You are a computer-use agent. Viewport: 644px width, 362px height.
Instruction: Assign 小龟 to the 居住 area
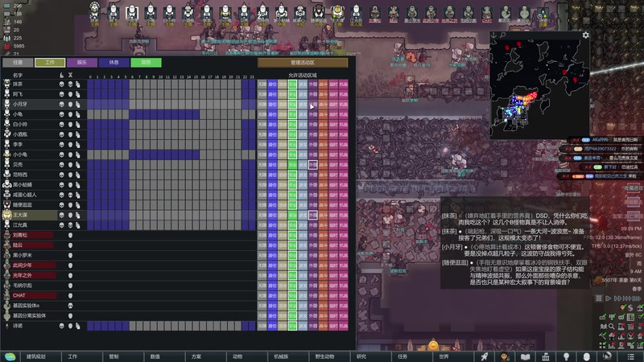click(x=272, y=114)
